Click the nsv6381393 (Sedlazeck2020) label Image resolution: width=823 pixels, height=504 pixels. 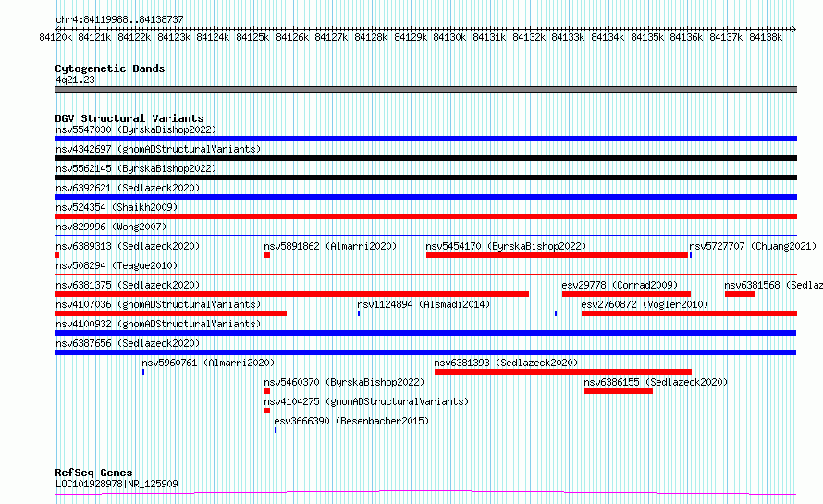[x=506, y=363]
